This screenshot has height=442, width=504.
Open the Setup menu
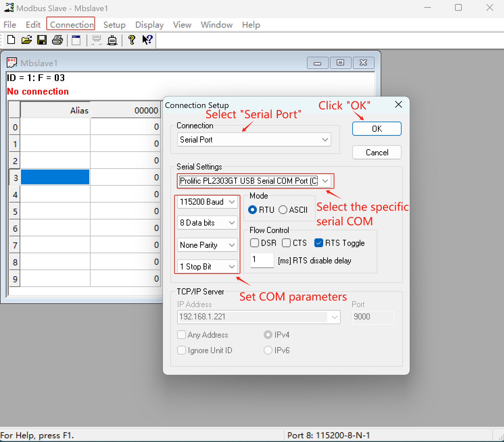[114, 25]
